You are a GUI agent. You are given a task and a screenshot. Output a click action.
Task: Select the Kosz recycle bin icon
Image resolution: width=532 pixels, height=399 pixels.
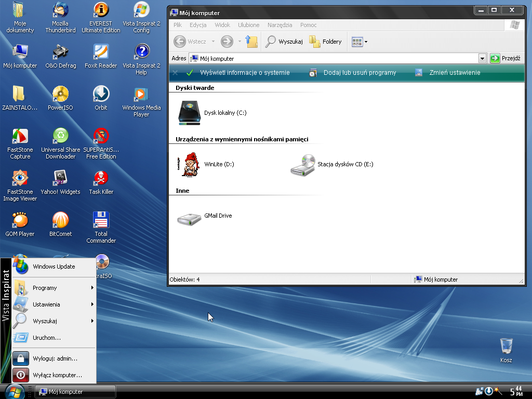tap(506, 351)
